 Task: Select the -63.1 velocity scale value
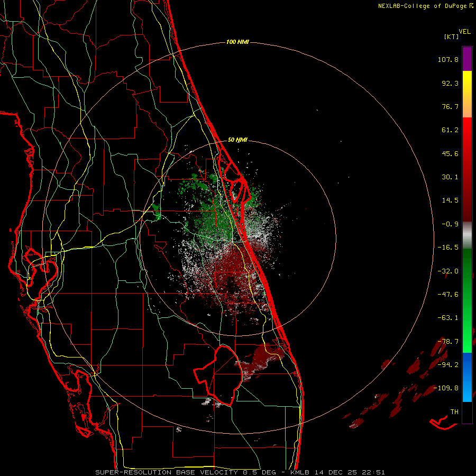tap(448, 318)
